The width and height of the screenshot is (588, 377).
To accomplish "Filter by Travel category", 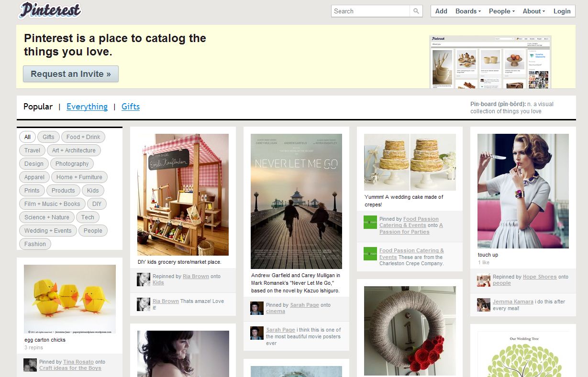I will click(x=32, y=151).
